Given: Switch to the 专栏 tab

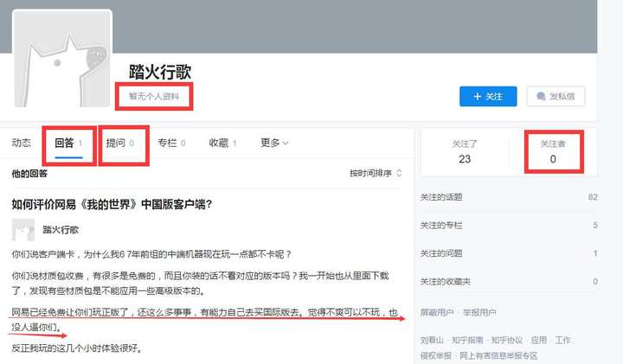Looking at the screenshot, I should pyautogui.click(x=171, y=143).
